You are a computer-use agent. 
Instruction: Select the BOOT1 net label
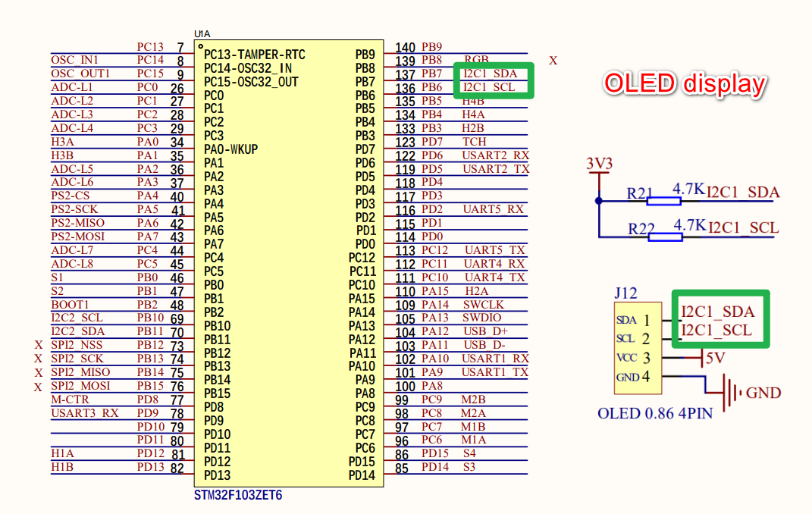coord(70,304)
